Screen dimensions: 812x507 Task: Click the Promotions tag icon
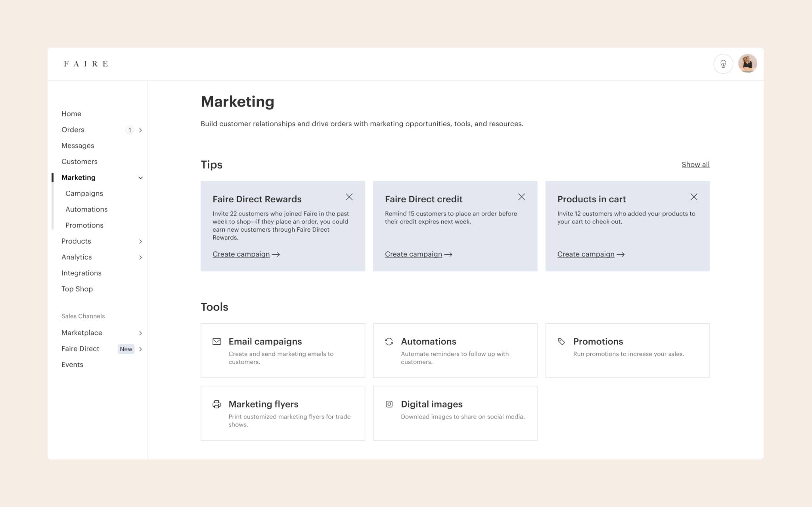click(561, 342)
